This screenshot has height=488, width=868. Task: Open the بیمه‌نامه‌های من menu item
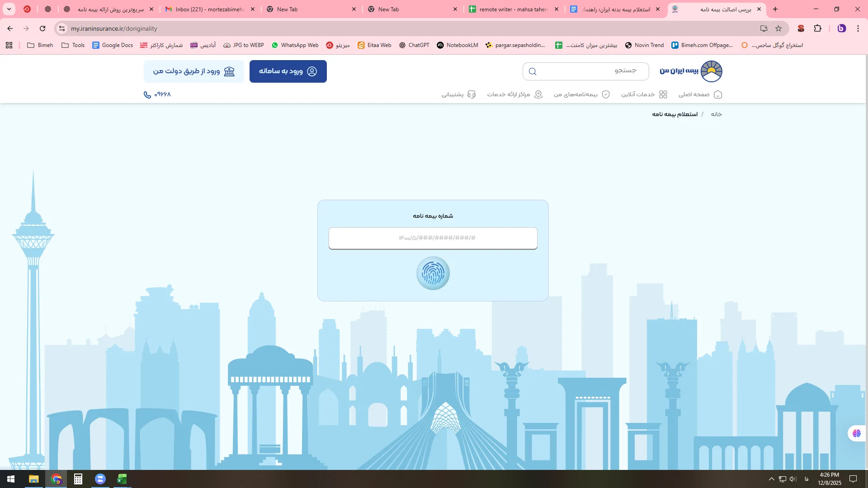point(581,94)
